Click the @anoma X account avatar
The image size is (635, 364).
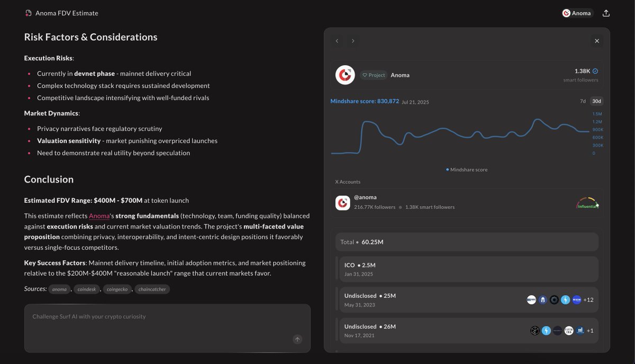(x=343, y=203)
